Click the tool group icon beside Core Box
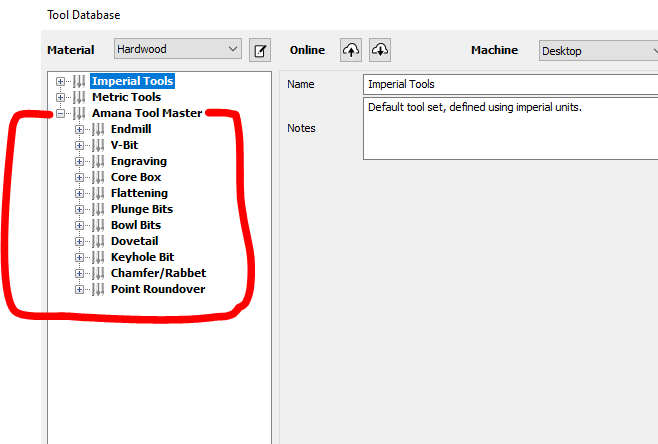Image resolution: width=658 pixels, height=444 pixels. click(x=98, y=178)
